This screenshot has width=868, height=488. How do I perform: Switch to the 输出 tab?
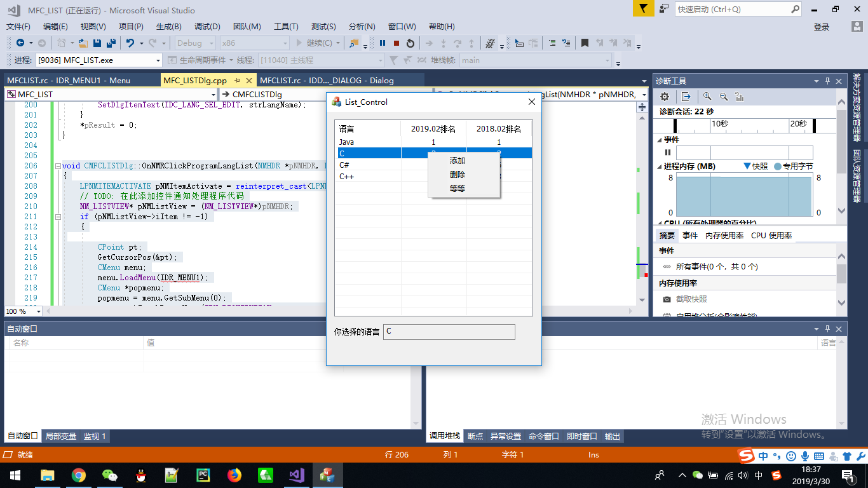(613, 436)
